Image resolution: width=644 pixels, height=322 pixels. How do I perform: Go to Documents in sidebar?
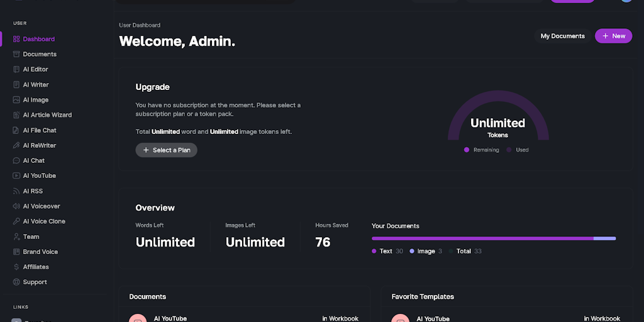pos(40,54)
